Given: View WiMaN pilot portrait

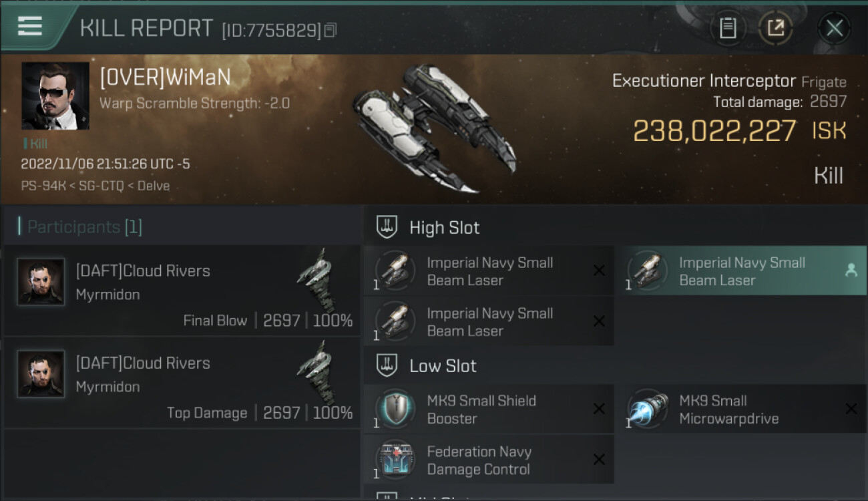Looking at the screenshot, I should coord(55,96).
